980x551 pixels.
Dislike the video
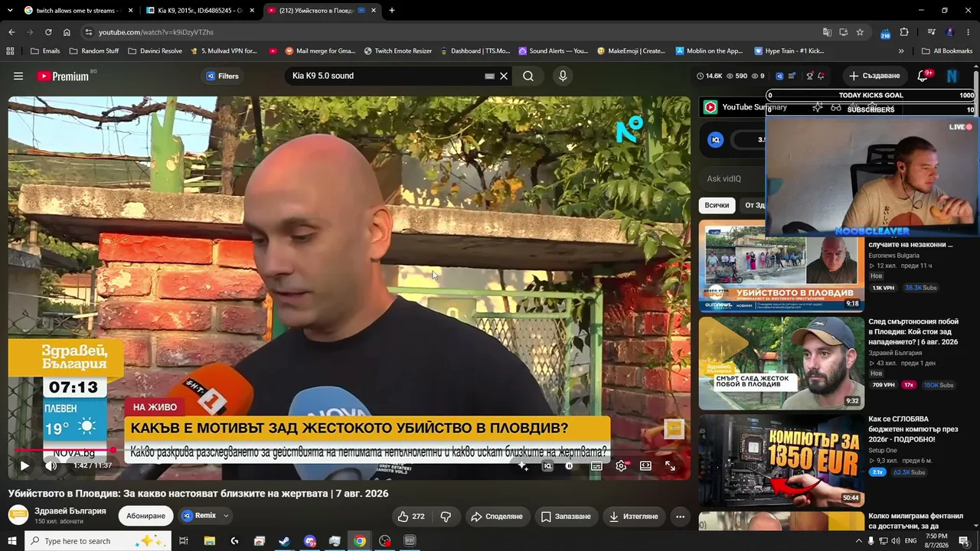[x=446, y=517]
